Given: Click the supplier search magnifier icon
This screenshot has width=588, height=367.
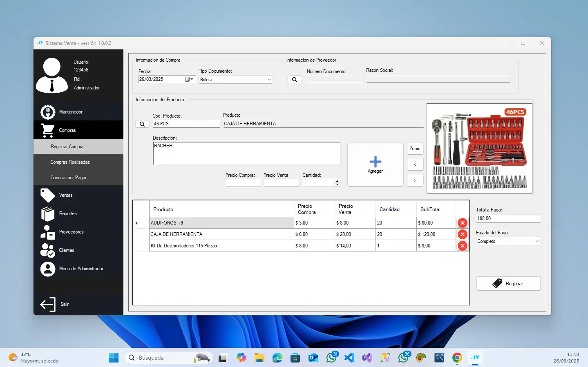Looking at the screenshot, I should tap(295, 80).
